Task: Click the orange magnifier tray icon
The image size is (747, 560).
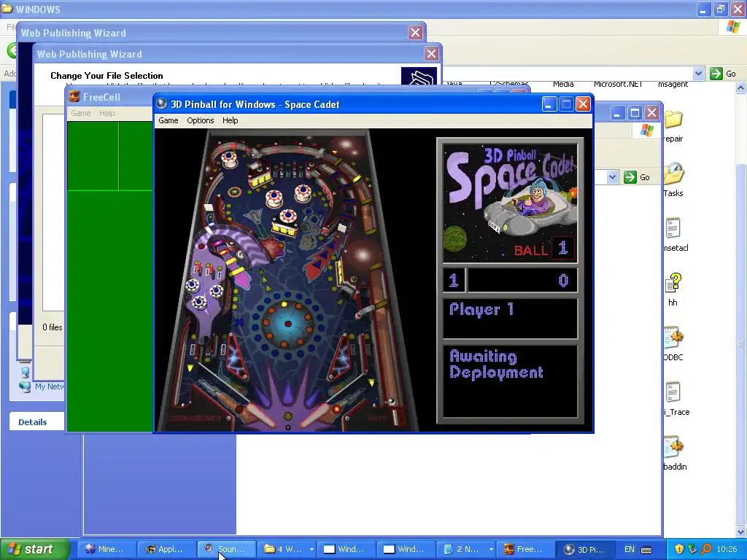Action: 706,549
